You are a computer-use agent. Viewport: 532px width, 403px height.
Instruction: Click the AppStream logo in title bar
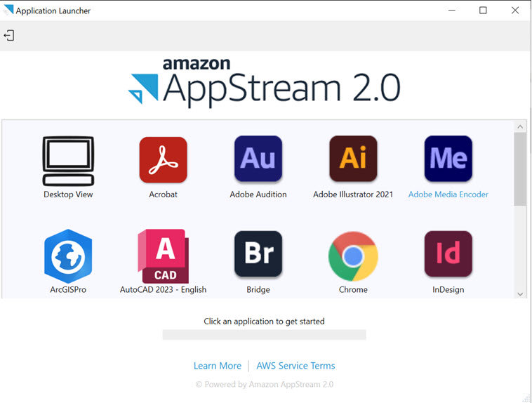[8, 10]
